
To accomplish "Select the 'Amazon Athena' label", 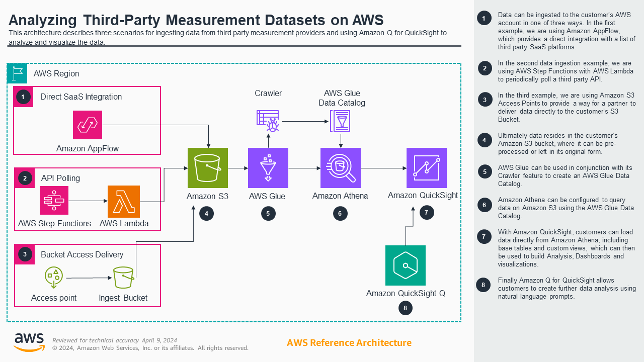I will point(340,196).
